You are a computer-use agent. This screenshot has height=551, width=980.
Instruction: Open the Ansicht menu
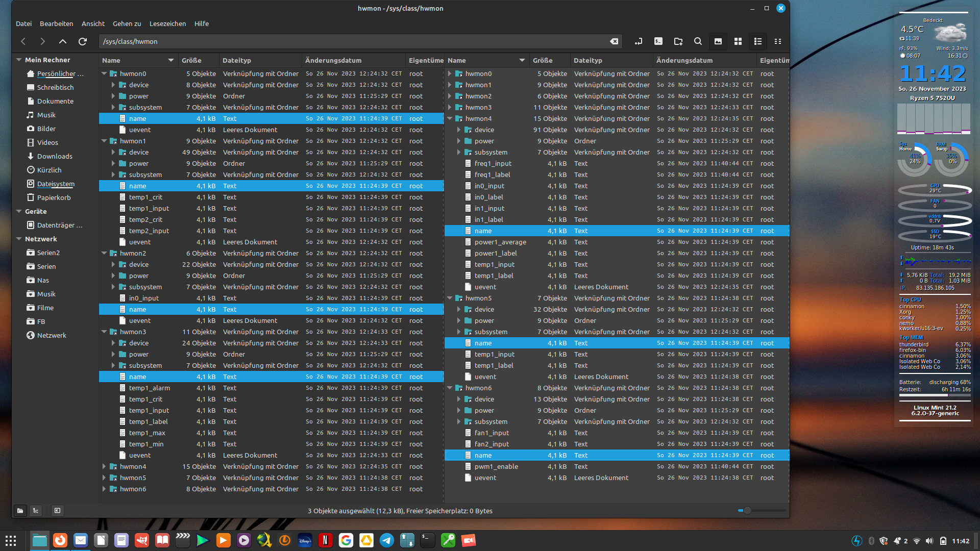(91, 23)
